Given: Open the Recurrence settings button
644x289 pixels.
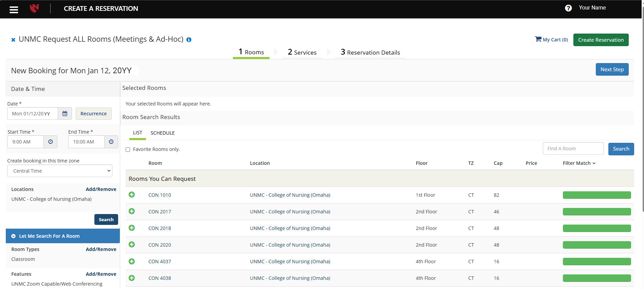Looking at the screenshot, I should (94, 114).
